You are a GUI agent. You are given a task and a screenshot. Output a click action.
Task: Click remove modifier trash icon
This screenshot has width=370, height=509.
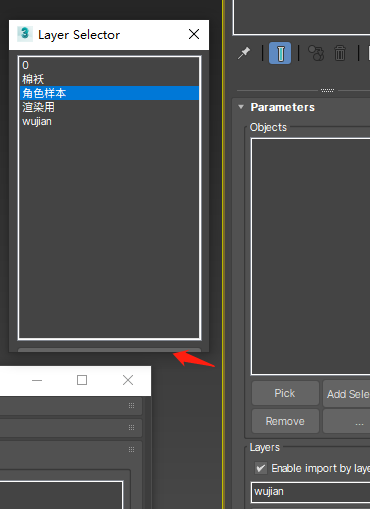tap(340, 53)
